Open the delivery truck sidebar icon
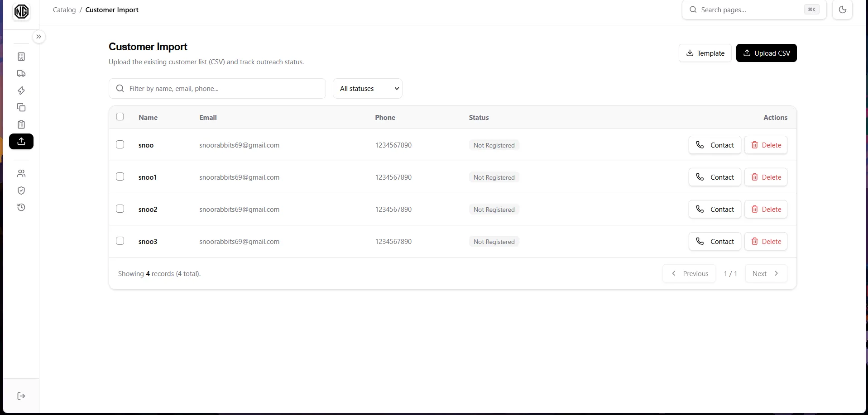The image size is (868, 415). point(21,73)
